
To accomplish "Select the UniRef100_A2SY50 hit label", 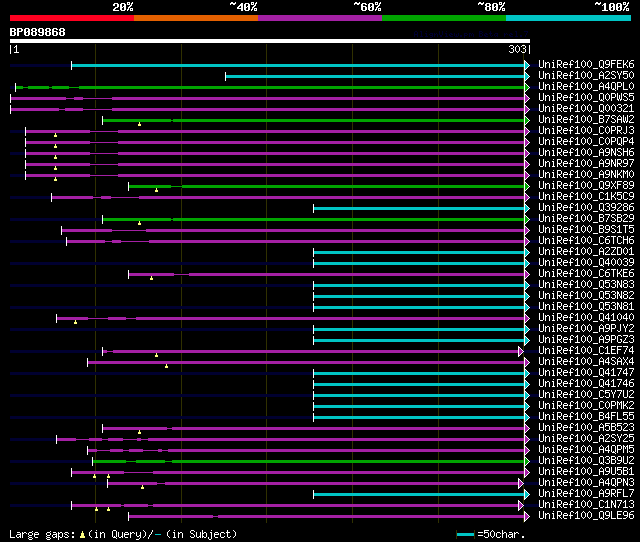I will pos(586,76).
